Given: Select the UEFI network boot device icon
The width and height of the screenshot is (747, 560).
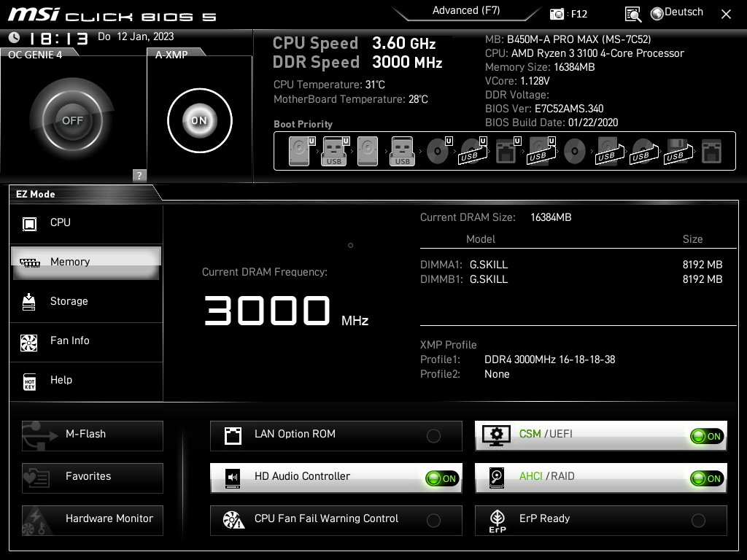Looking at the screenshot, I should pos(508,151).
